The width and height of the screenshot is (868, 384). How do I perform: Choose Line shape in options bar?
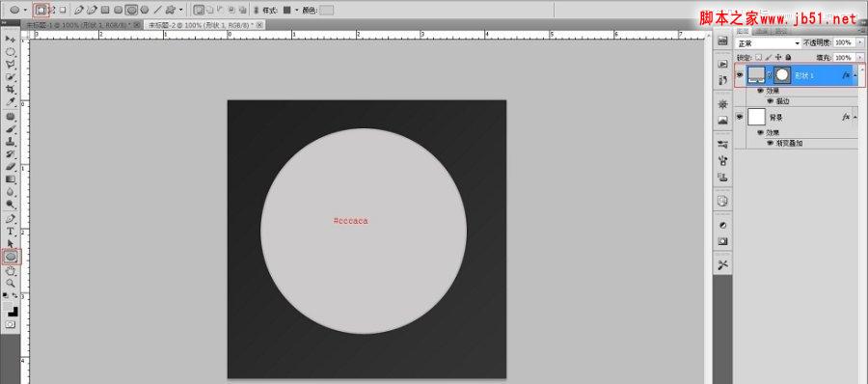pyautogui.click(x=157, y=10)
